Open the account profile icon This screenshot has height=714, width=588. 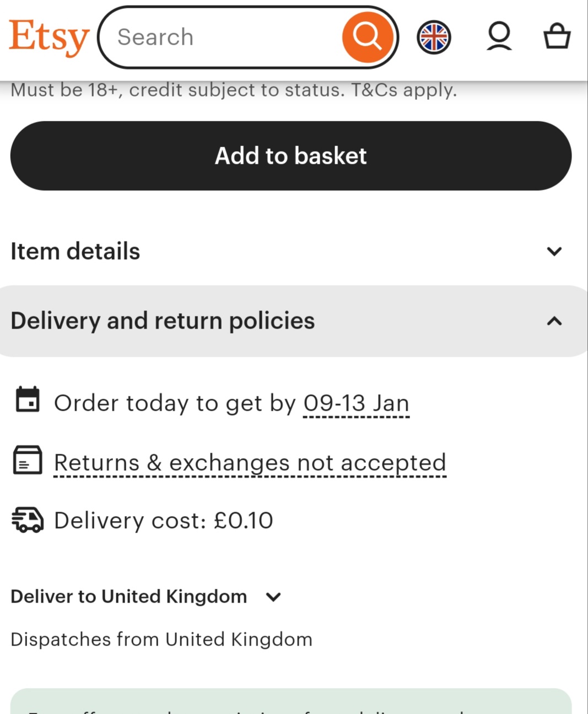pos(499,37)
